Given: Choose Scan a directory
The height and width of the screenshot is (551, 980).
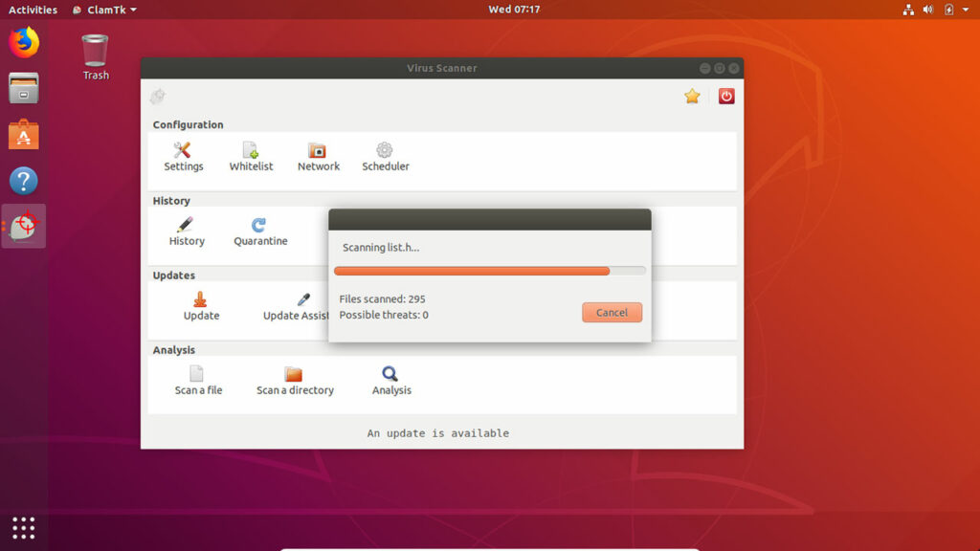Looking at the screenshot, I should tap(295, 381).
